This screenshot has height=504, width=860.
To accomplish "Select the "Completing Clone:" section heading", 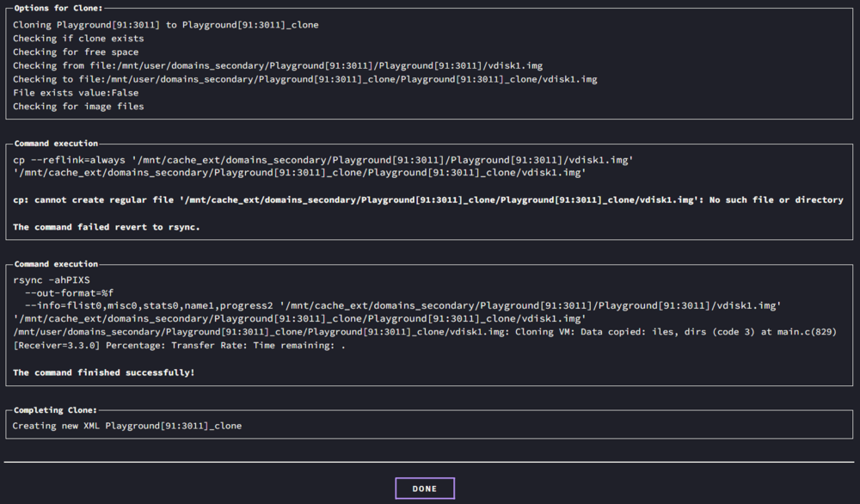I will [x=55, y=410].
